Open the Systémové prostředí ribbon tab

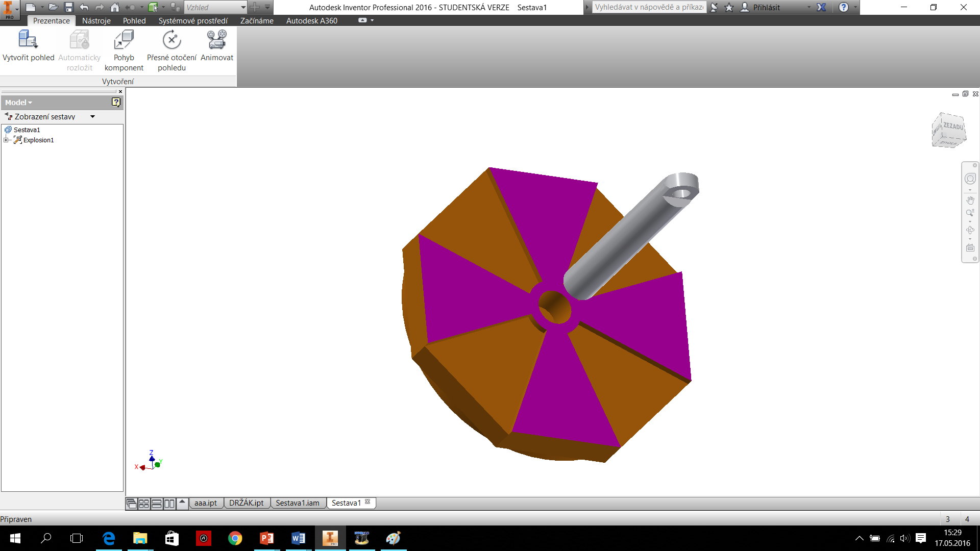click(193, 20)
